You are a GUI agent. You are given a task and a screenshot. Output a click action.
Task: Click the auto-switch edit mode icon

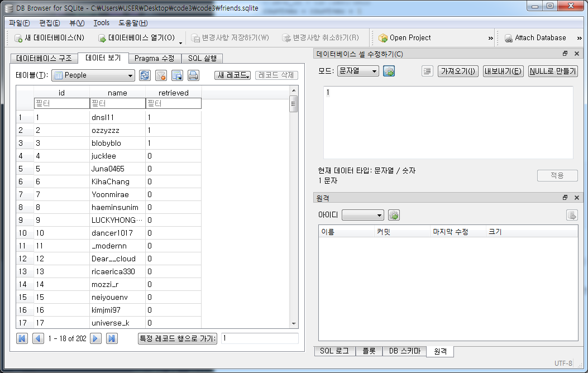(x=389, y=71)
